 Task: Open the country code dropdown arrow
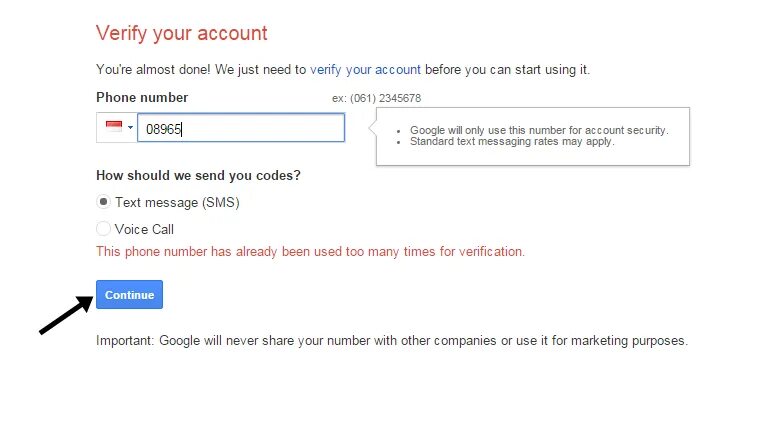[x=130, y=127]
